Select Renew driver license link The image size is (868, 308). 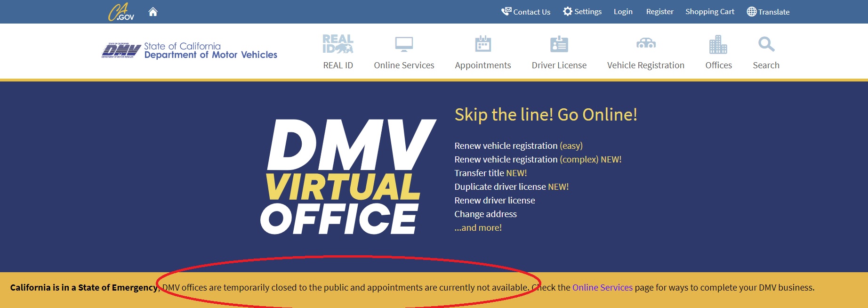(x=495, y=201)
